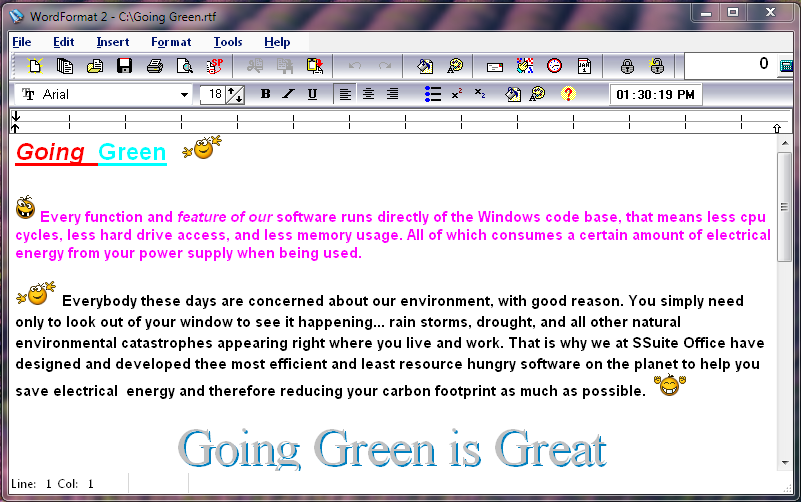Open the spell check tool
Image resolution: width=801 pixels, height=502 pixels.
(x=214, y=67)
